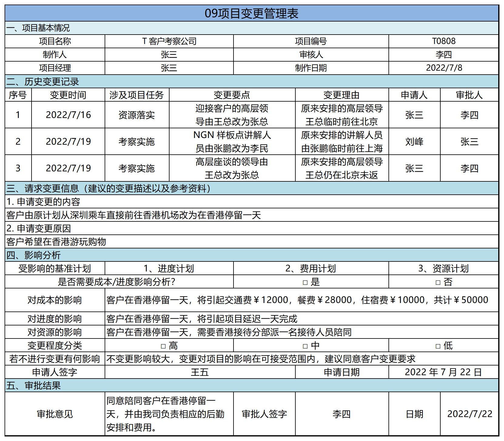Select the label 审批意见

55,414
